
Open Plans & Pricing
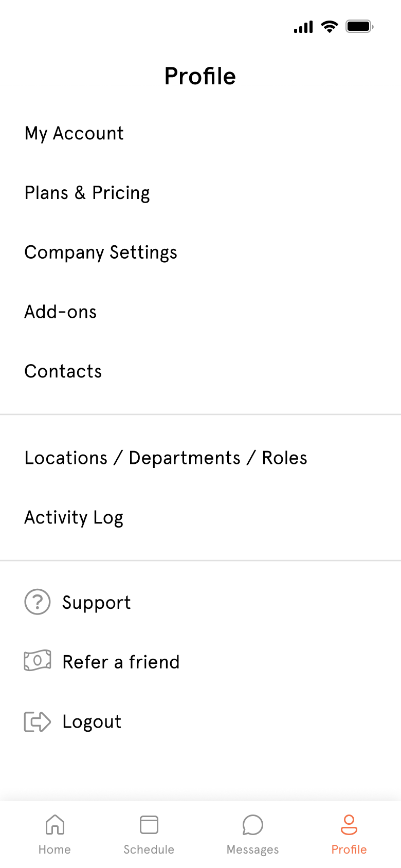[x=200, y=193]
